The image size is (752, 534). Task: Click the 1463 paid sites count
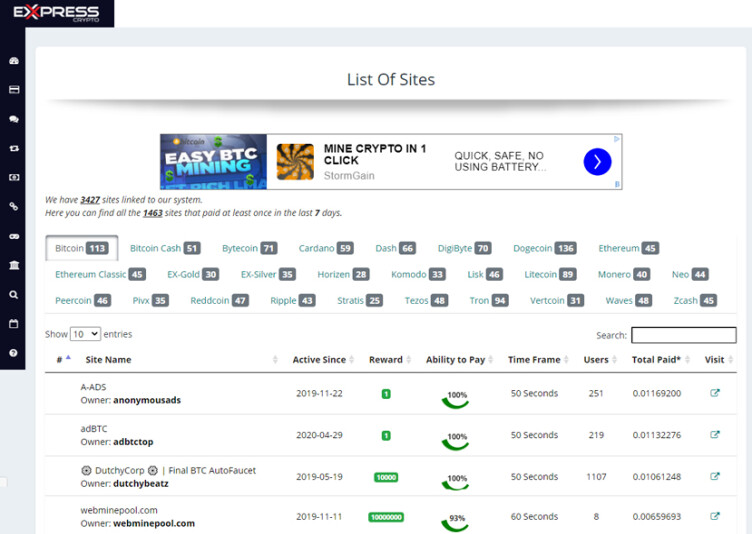coord(153,213)
